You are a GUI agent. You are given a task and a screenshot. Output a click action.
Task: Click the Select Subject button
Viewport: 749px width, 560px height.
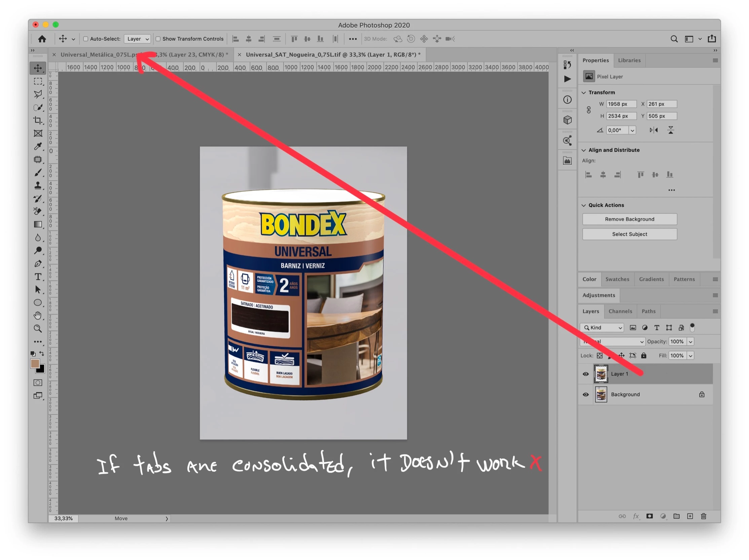pyautogui.click(x=630, y=234)
